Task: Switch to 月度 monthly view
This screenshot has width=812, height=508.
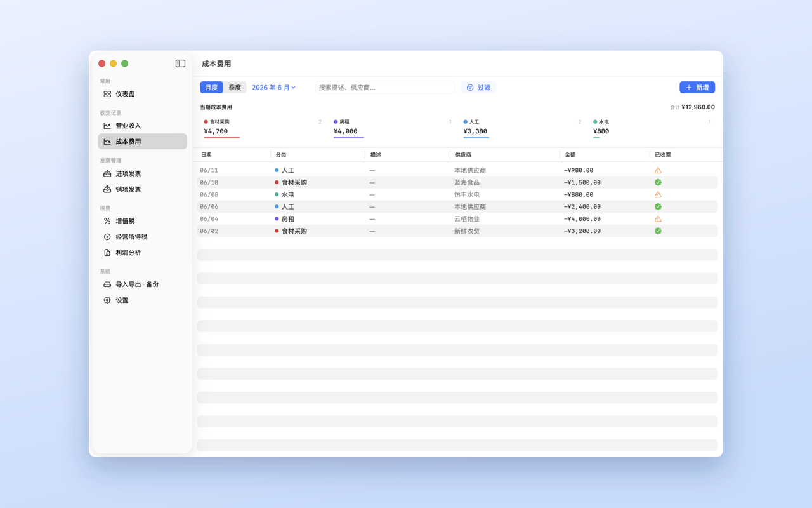Action: 211,88
